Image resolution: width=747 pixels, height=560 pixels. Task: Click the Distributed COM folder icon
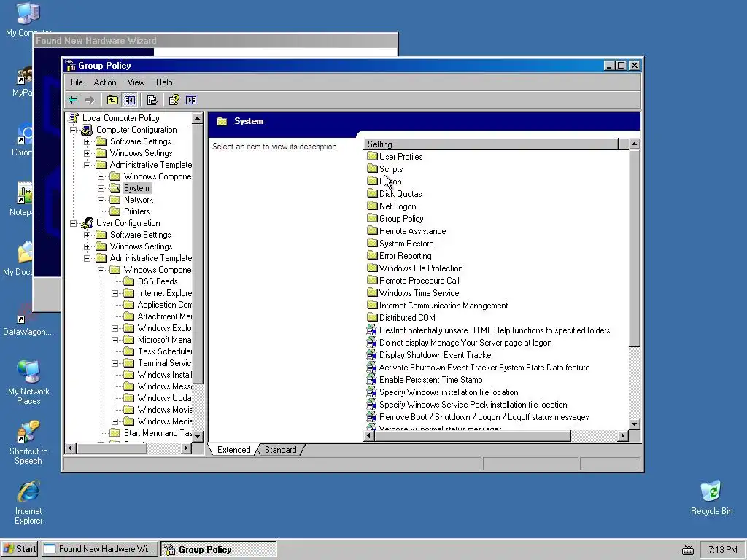372,317
